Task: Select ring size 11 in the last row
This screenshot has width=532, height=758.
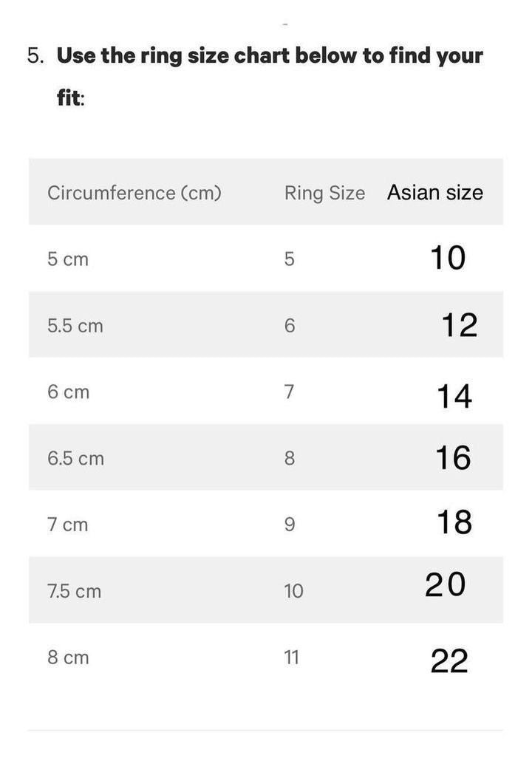Action: pos(292,657)
